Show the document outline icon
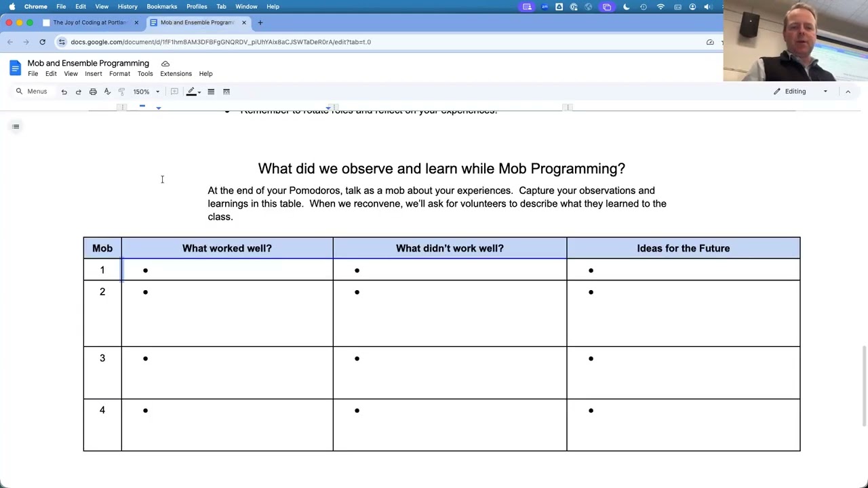The image size is (868, 488). [16, 127]
